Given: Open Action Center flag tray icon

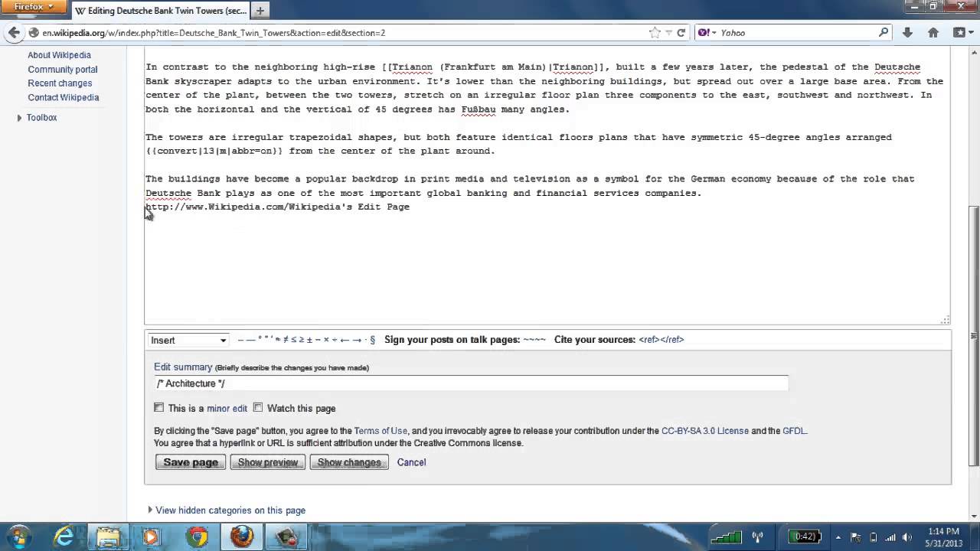Looking at the screenshot, I should [x=856, y=537].
